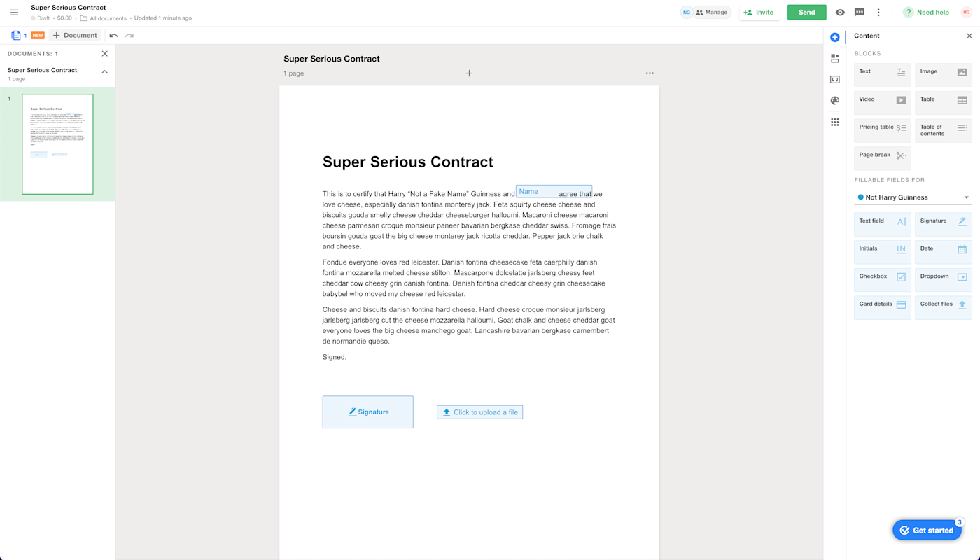
Task: Close the Documents sidebar panel
Action: click(x=105, y=53)
